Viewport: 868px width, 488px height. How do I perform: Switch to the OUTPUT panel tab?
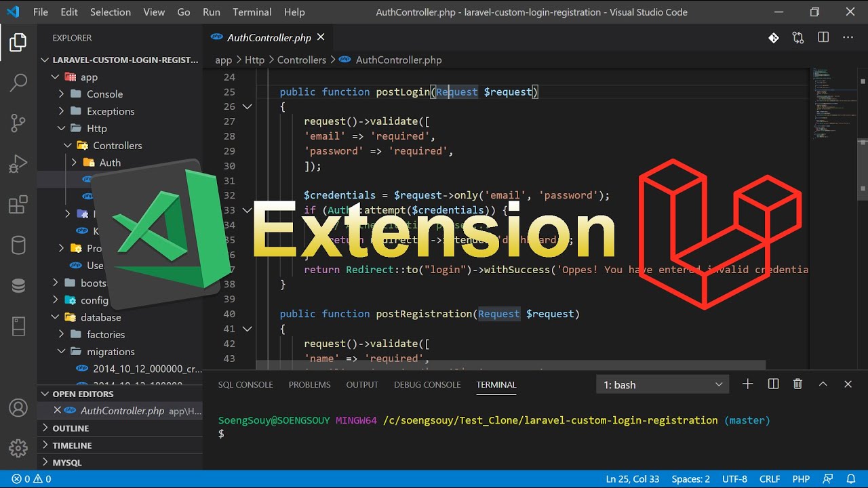pos(362,384)
